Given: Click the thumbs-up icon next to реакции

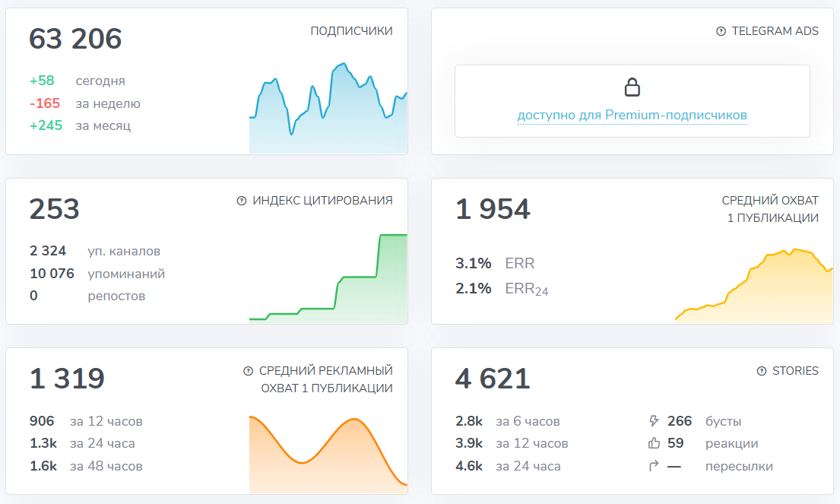Looking at the screenshot, I should click(x=652, y=443).
